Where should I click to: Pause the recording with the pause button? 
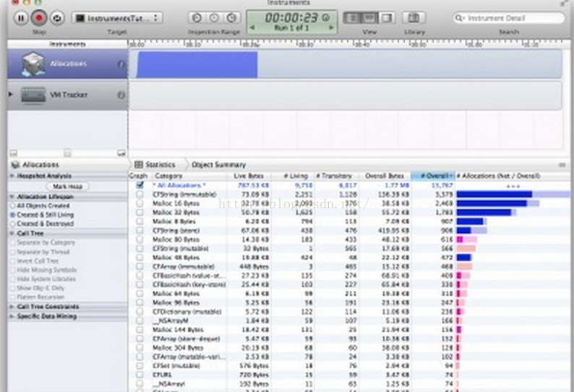tap(21, 18)
